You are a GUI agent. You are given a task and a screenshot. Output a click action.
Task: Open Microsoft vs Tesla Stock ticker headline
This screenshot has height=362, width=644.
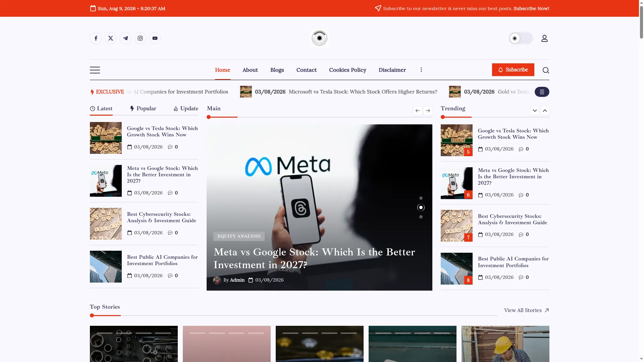(363, 92)
